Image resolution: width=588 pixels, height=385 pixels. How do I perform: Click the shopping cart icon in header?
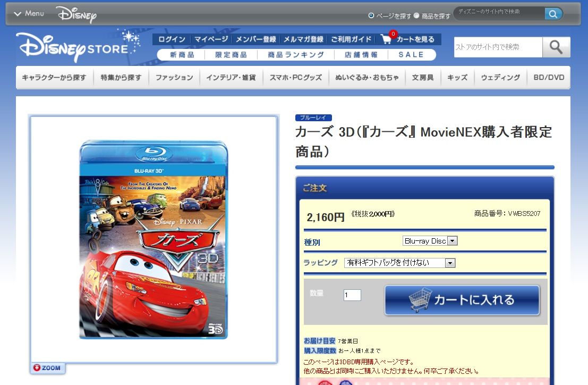(386, 39)
